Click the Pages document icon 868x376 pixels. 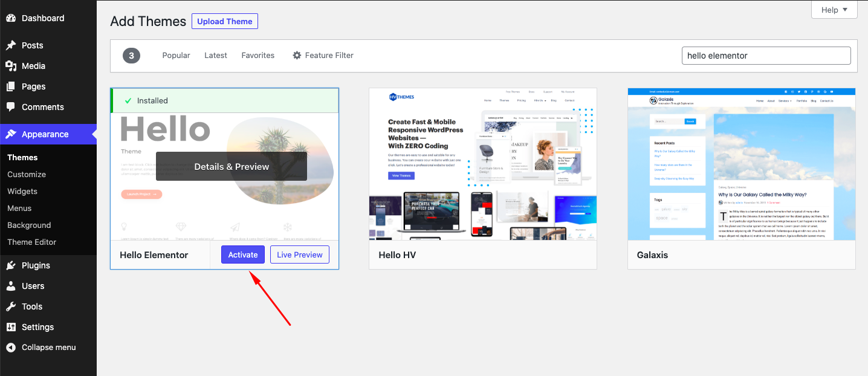pos(11,86)
